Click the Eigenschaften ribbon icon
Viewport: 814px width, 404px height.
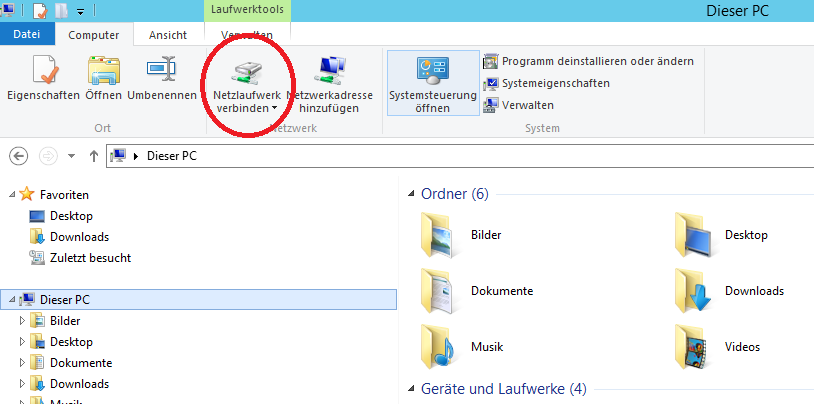tap(45, 70)
